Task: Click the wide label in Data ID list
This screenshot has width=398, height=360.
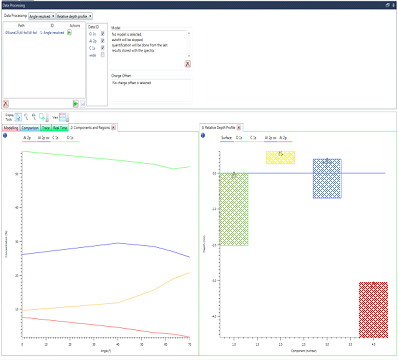Action: (x=93, y=55)
